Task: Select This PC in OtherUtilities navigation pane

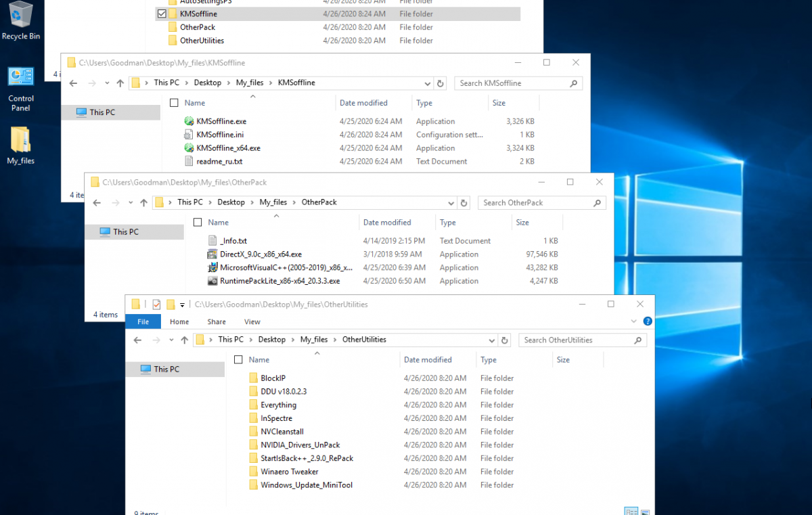Action: coord(175,369)
